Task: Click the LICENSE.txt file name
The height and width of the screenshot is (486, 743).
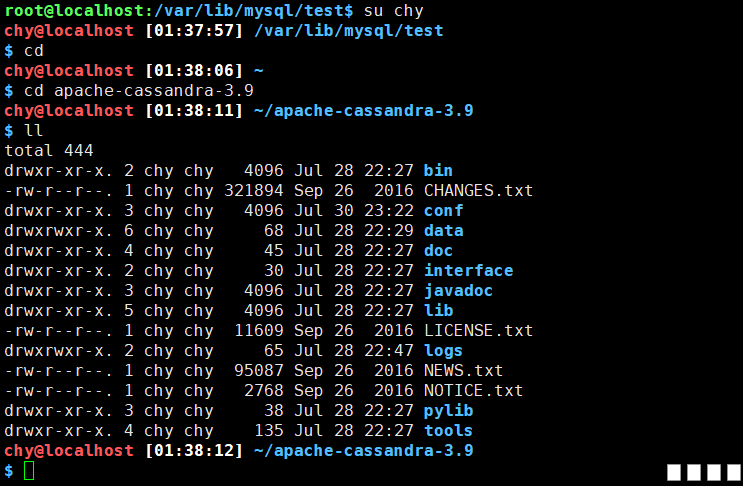Action: (478, 331)
